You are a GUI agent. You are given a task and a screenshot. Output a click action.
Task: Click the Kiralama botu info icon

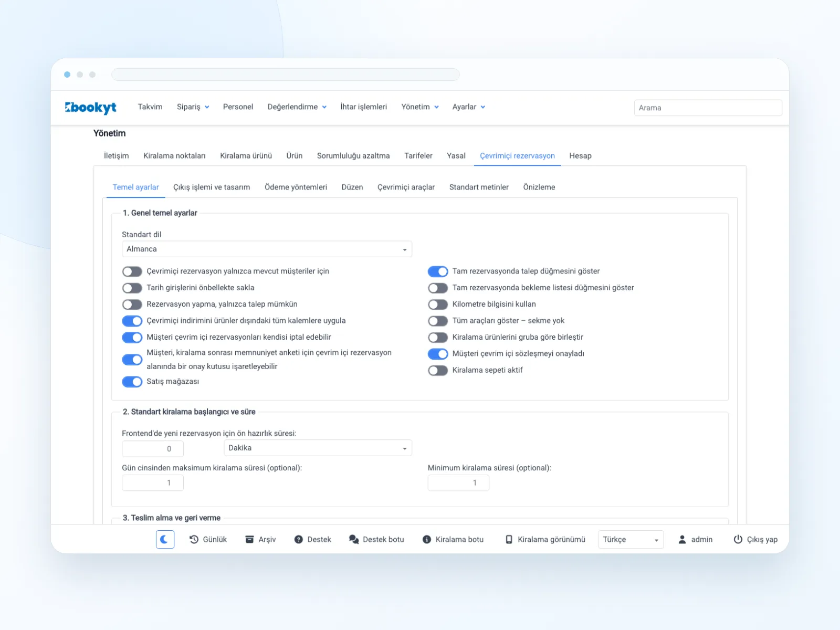(x=427, y=539)
